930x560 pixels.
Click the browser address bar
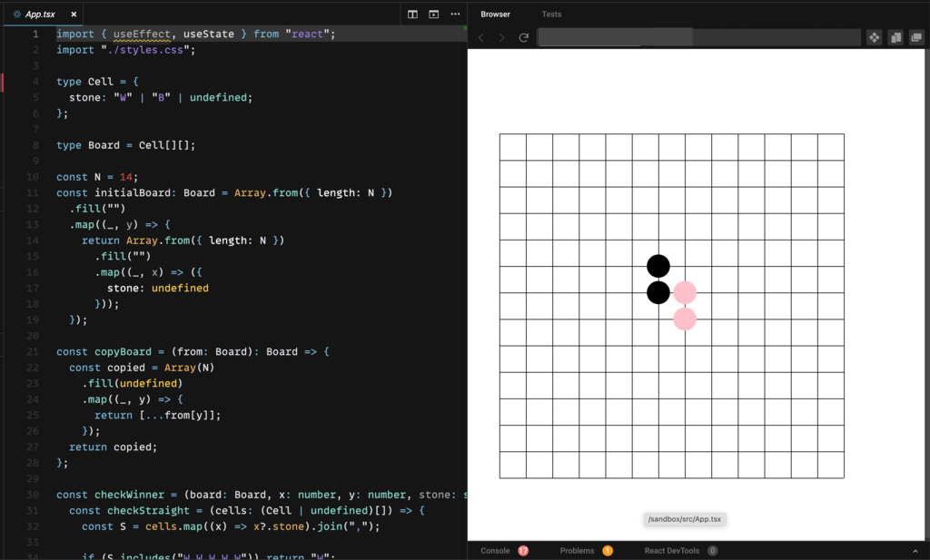[x=698, y=37]
